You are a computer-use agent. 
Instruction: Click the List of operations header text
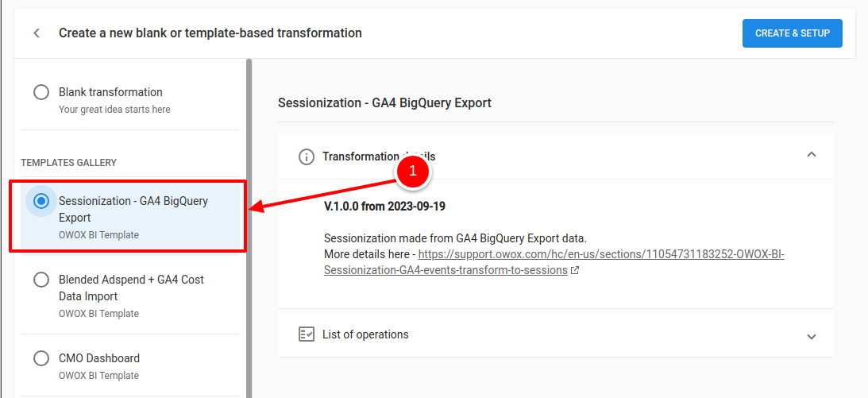365,334
